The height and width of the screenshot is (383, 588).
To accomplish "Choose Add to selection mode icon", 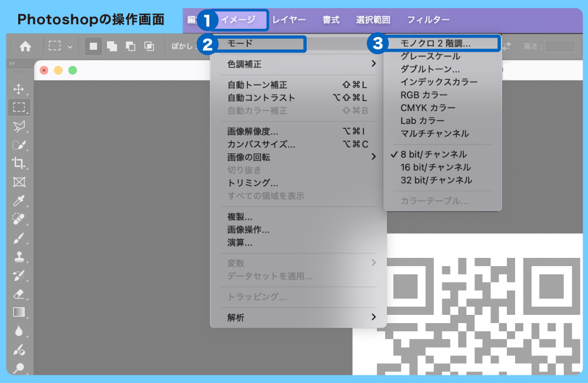I will coord(112,46).
